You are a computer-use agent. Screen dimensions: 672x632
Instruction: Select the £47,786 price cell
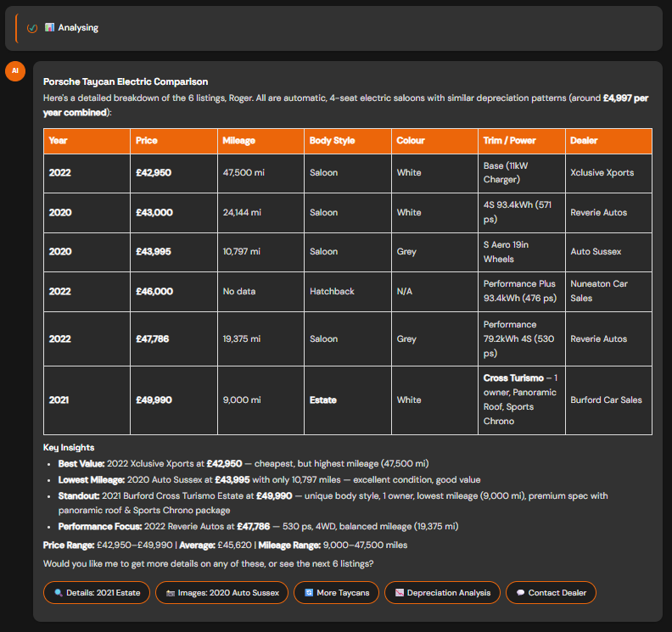(174, 339)
